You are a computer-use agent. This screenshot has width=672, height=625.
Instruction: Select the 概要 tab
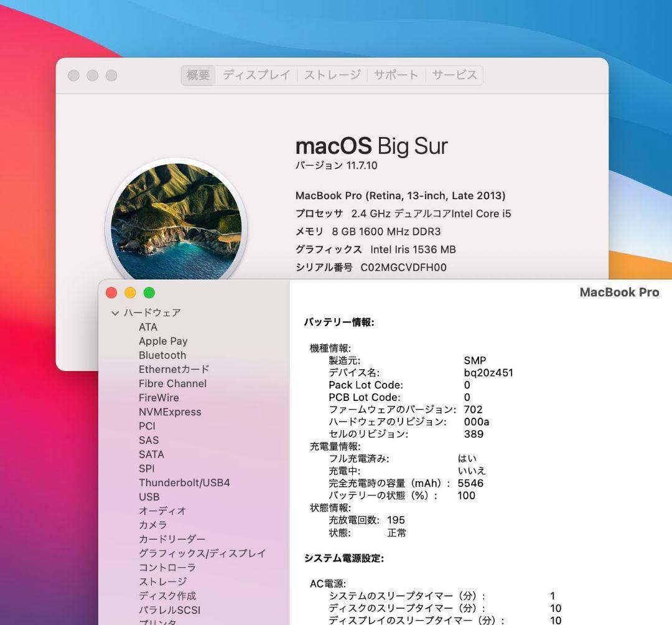[x=197, y=75]
